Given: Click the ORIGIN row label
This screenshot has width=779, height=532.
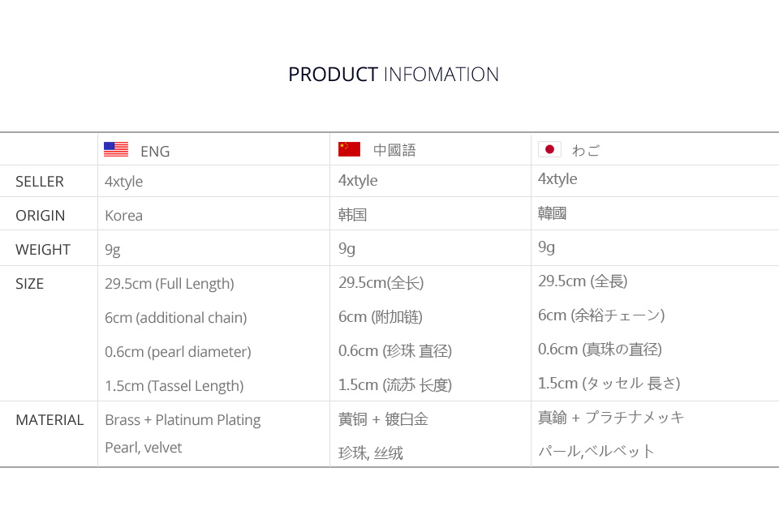Looking at the screenshot, I should tap(41, 216).
